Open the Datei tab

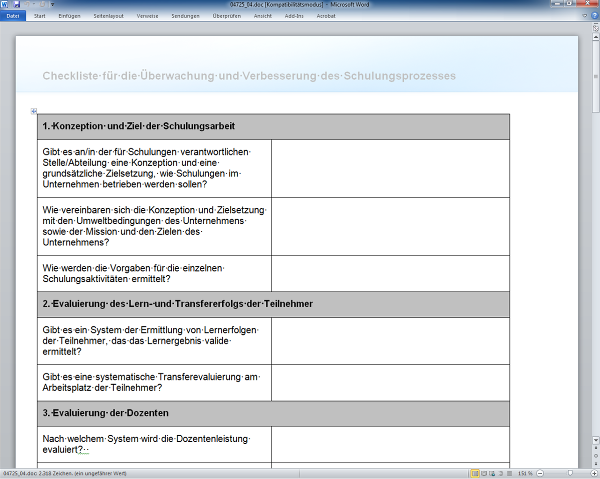13,17
